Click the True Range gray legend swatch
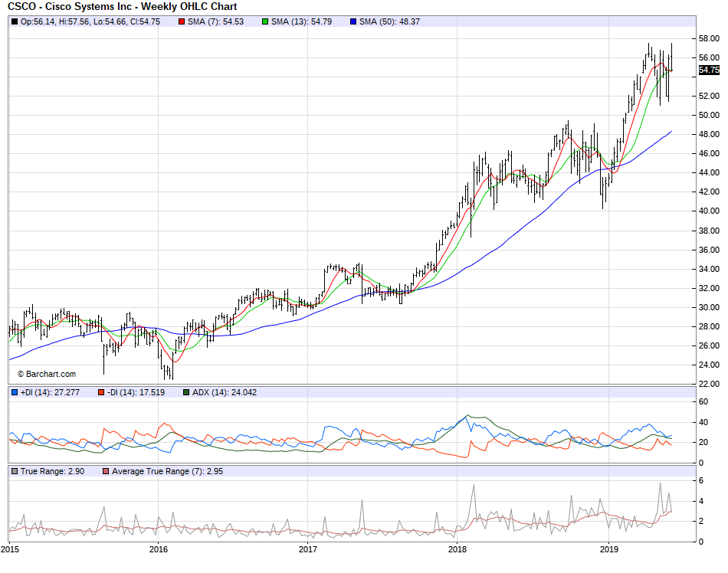Image resolution: width=728 pixels, height=573 pixels. pyautogui.click(x=15, y=471)
